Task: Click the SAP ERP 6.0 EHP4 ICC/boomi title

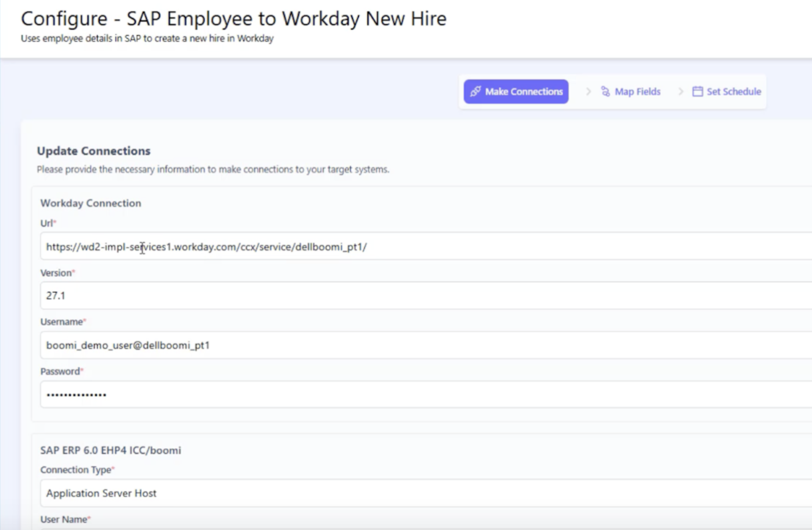Action: [x=111, y=450]
